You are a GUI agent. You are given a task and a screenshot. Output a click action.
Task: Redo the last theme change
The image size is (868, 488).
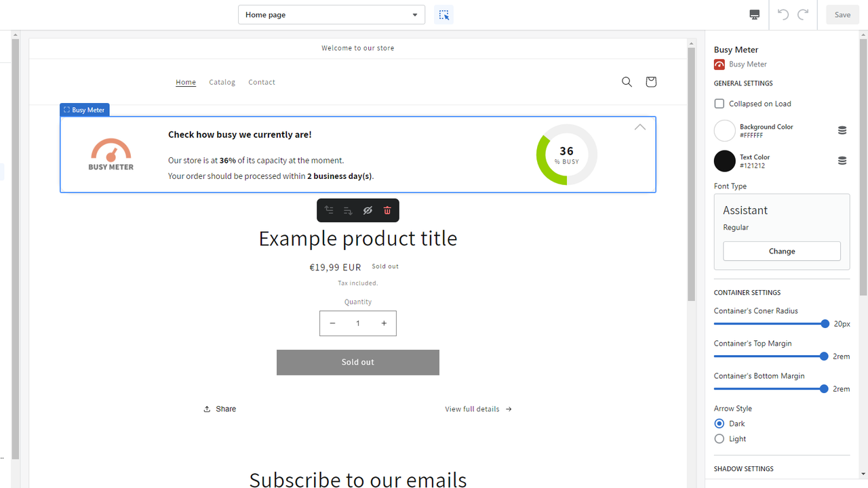pyautogui.click(x=803, y=14)
